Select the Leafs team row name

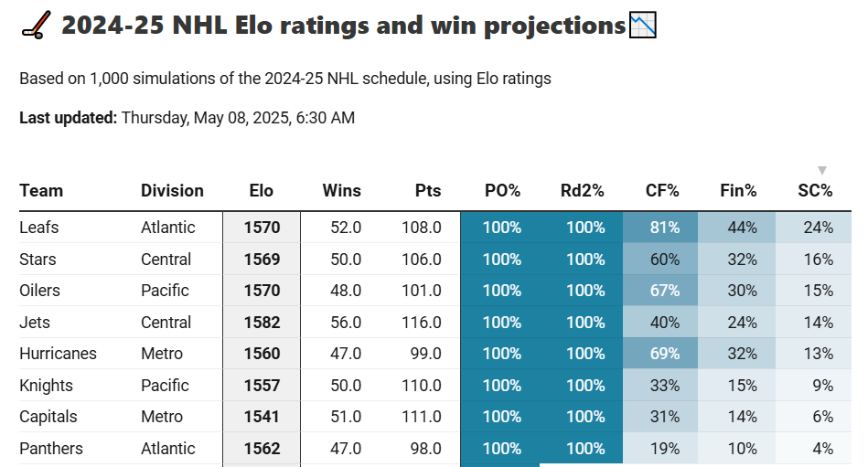[x=38, y=228]
